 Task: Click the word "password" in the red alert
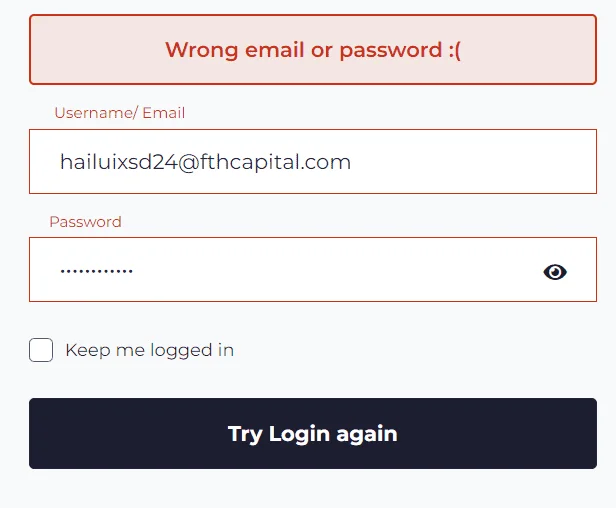pyautogui.click(x=391, y=51)
